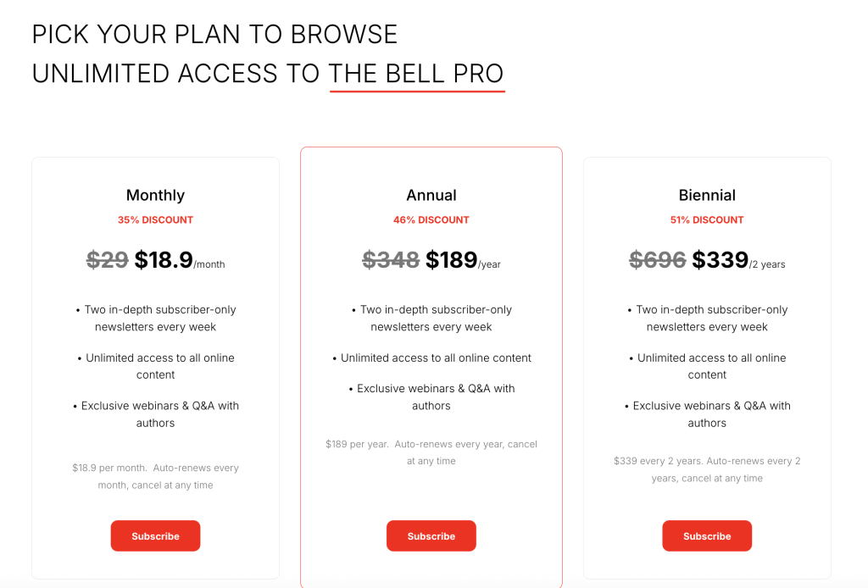Click the 35% DISCOUNT label
The height and width of the screenshot is (588, 868).
(x=155, y=219)
